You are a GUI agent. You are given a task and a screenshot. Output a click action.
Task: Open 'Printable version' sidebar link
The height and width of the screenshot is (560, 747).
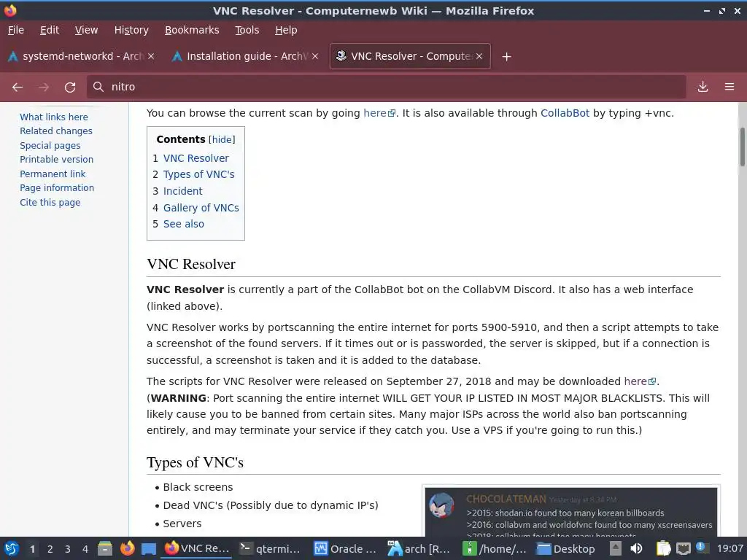[x=57, y=160]
